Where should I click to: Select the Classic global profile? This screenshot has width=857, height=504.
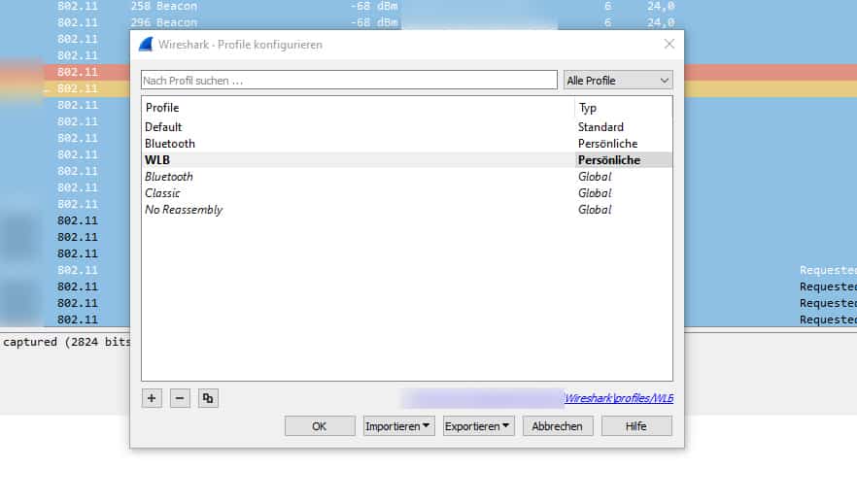coord(406,192)
